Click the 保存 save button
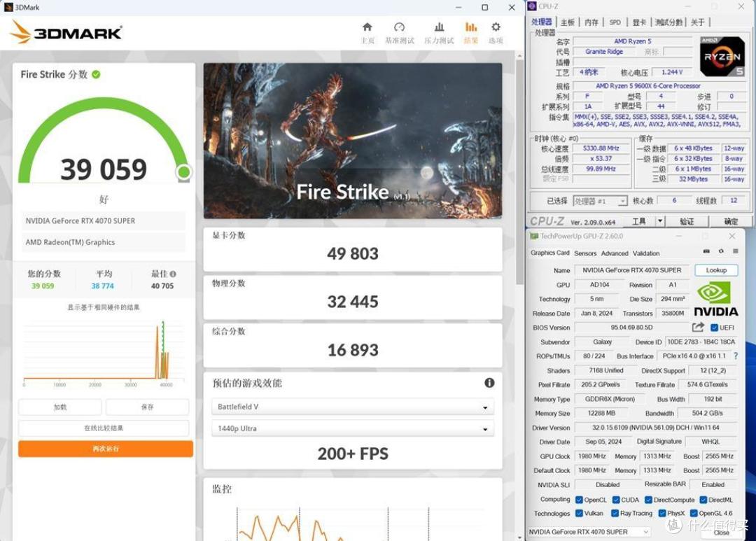The width and height of the screenshot is (756, 541). pos(147,407)
